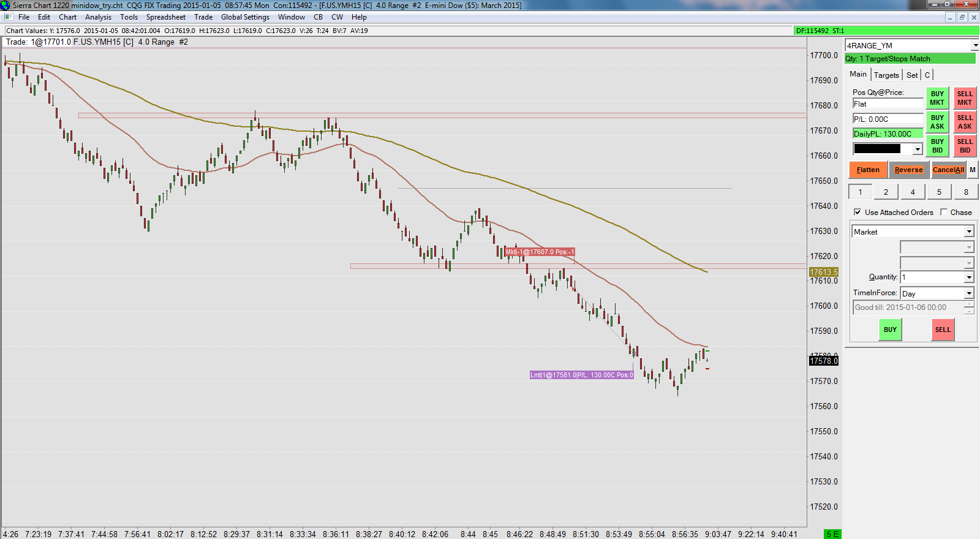Click the SELL ASK button
980x539 pixels.
click(x=965, y=122)
